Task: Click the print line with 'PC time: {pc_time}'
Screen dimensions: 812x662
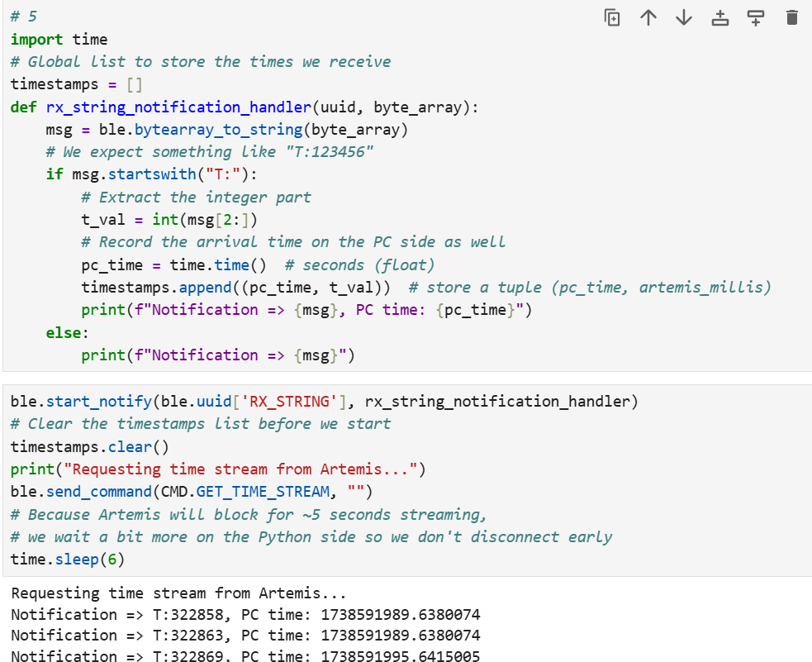Action: click(x=306, y=310)
